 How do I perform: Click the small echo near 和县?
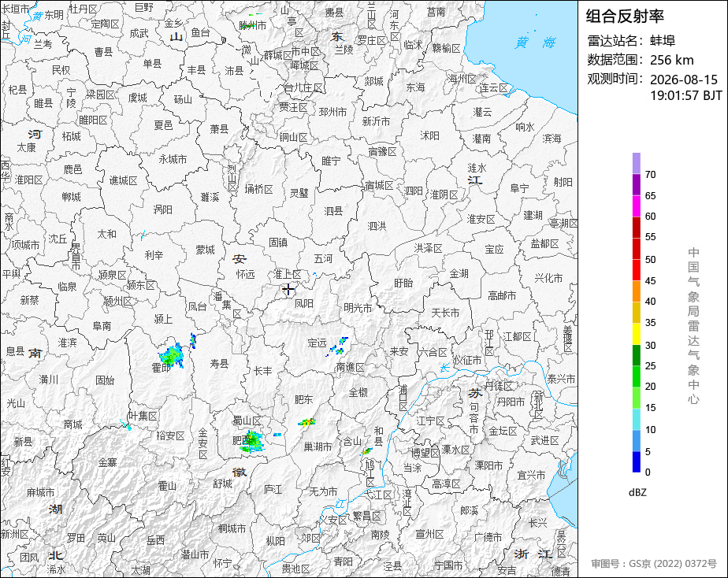[366, 451]
